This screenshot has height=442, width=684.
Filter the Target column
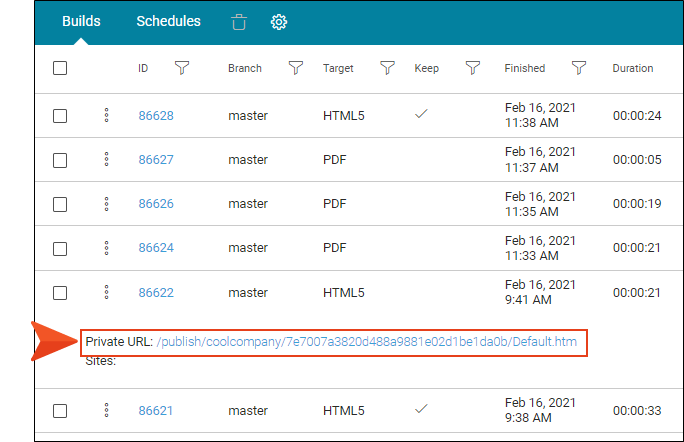click(x=387, y=68)
